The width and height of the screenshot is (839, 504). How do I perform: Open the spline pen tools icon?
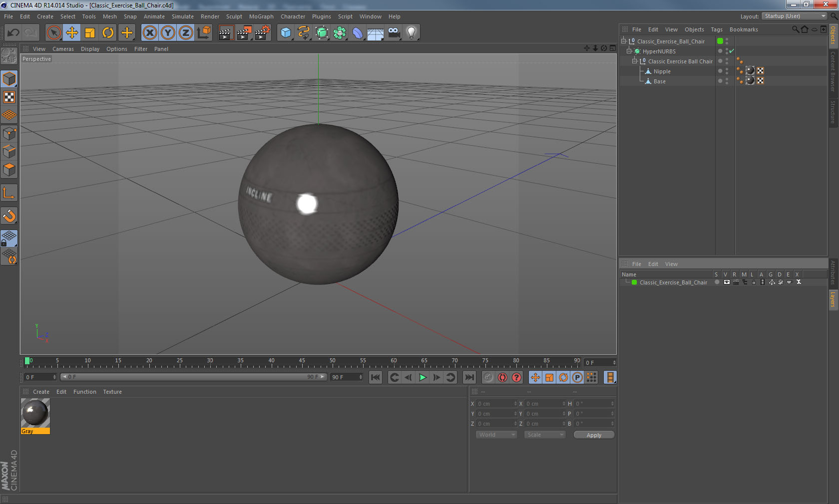click(x=304, y=33)
